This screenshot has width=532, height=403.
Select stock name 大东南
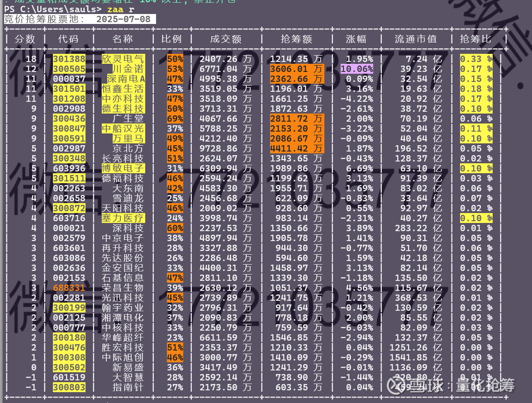[128, 188]
